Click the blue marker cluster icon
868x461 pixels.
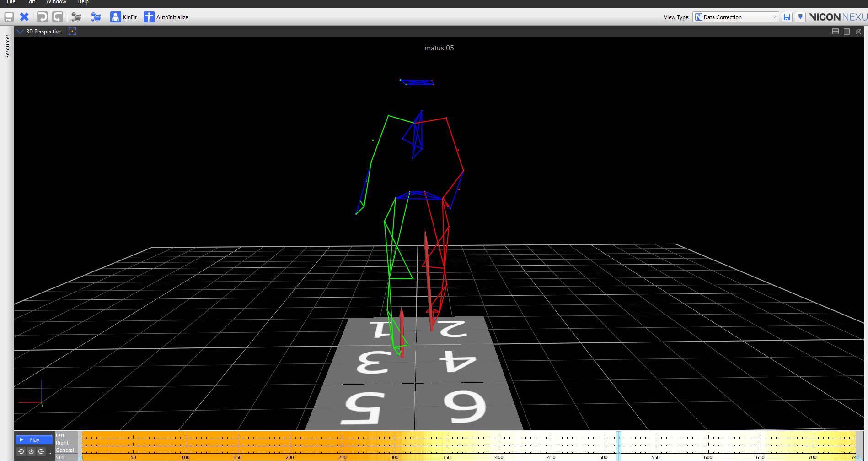(x=96, y=17)
